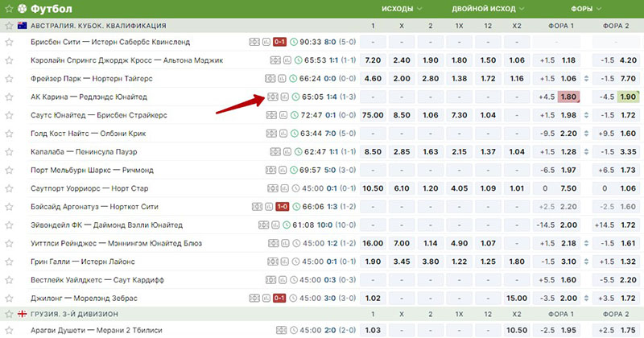Select odds 75.00 for Саутс Юнайтед win
644x338 pixels.
coord(373,116)
